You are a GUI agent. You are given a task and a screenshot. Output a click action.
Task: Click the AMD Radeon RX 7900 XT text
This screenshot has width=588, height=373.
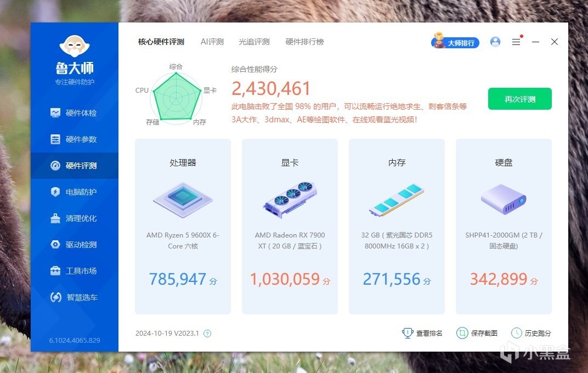[x=290, y=241]
